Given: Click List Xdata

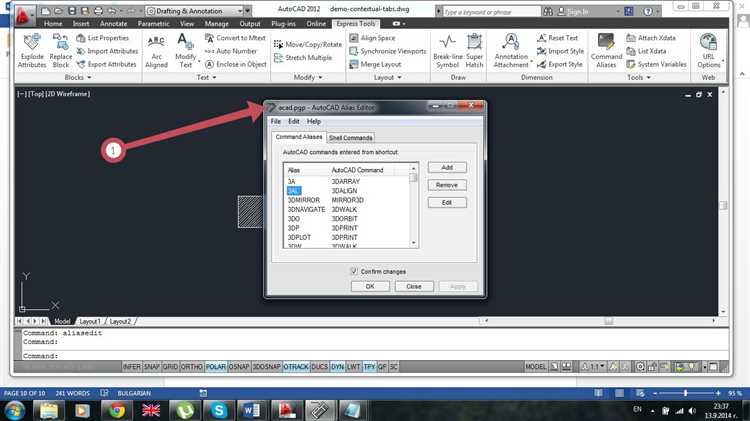Looking at the screenshot, I should (646, 51).
